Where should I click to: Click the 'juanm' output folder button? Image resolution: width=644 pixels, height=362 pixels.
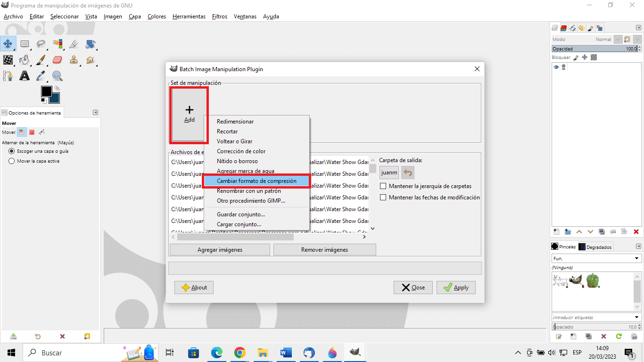point(389,173)
